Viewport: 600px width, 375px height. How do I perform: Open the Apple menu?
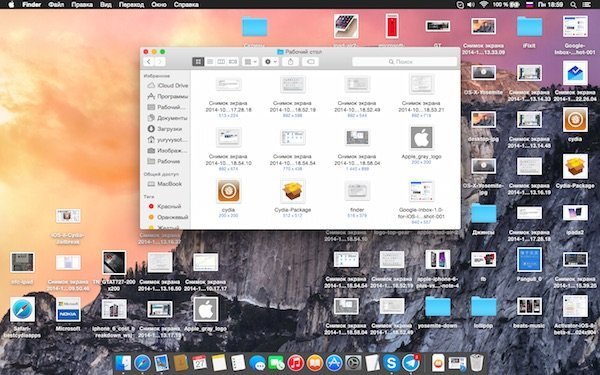[x=11, y=5]
